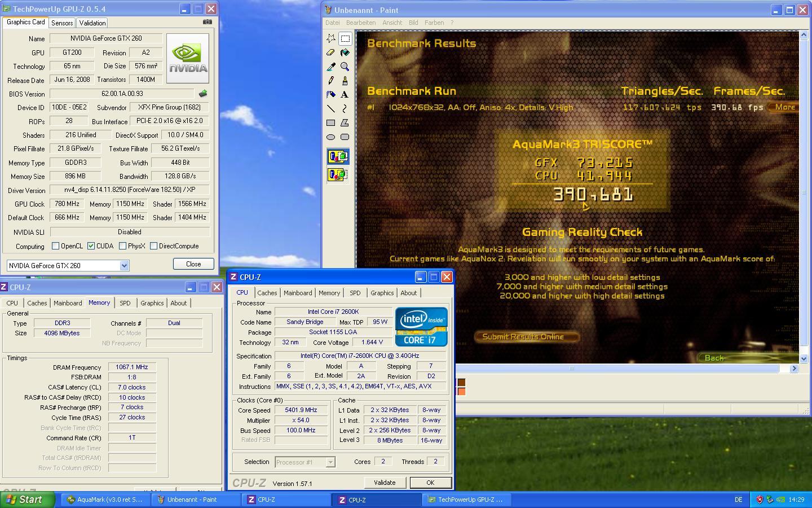
Task: Open Mainboard tab in CPU-Z window showing i7 2600K
Action: tap(298, 293)
